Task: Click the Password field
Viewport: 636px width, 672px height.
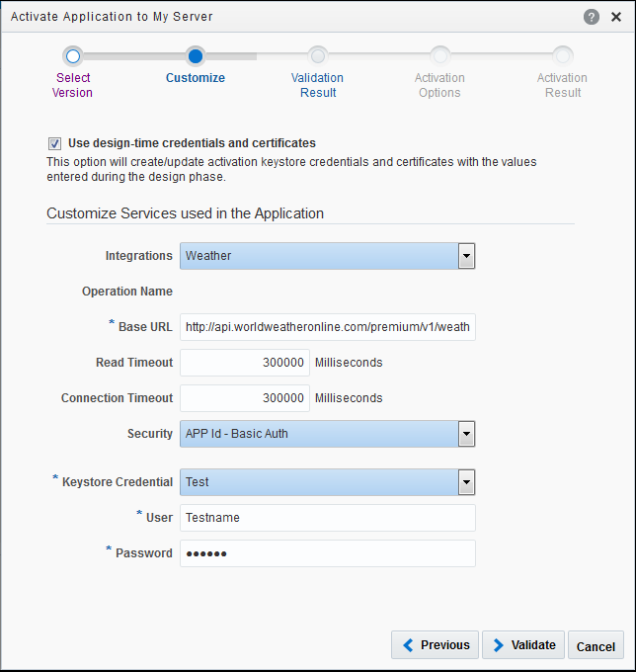Action: pyautogui.click(x=328, y=553)
